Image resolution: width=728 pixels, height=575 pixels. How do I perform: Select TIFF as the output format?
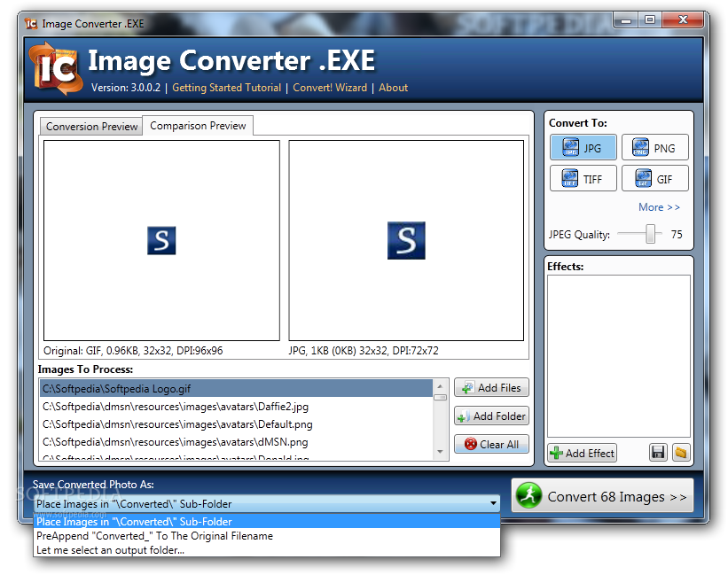click(x=583, y=179)
